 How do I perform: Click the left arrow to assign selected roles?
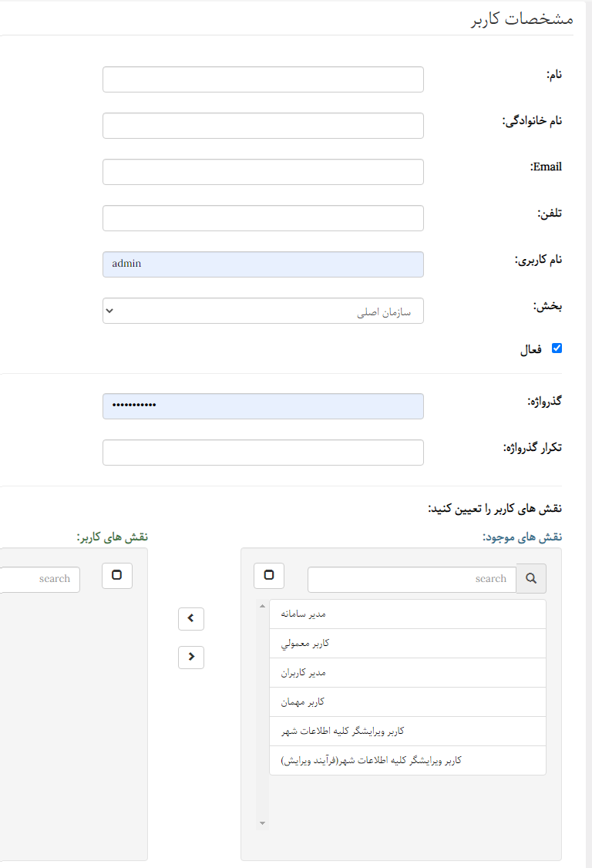(x=190, y=618)
